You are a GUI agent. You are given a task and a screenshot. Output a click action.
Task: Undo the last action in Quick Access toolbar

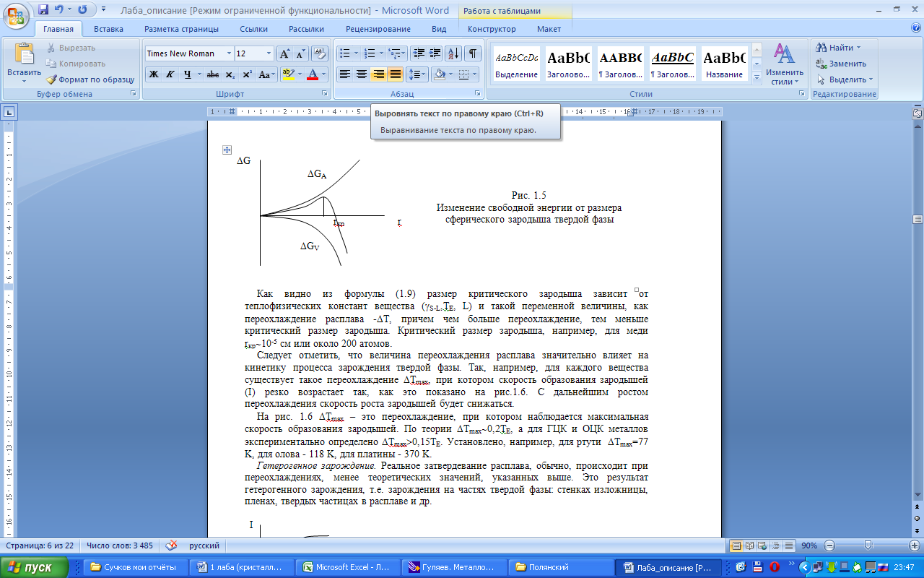pos(59,9)
